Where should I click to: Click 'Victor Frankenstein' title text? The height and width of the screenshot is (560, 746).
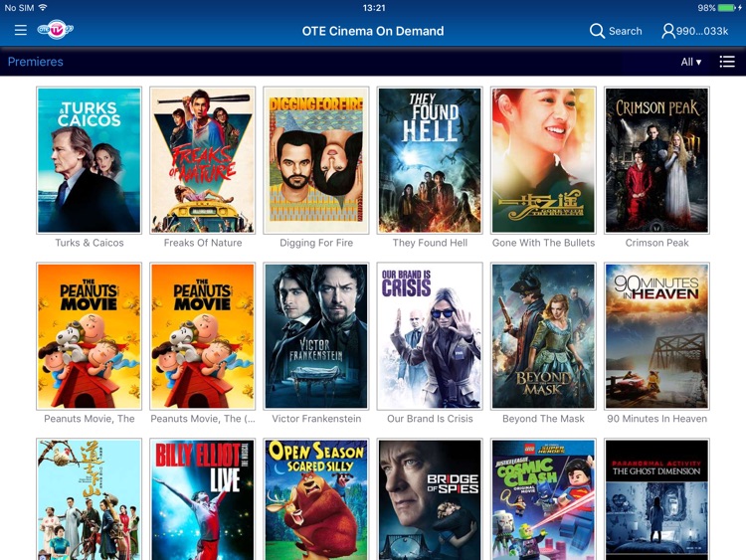(316, 419)
